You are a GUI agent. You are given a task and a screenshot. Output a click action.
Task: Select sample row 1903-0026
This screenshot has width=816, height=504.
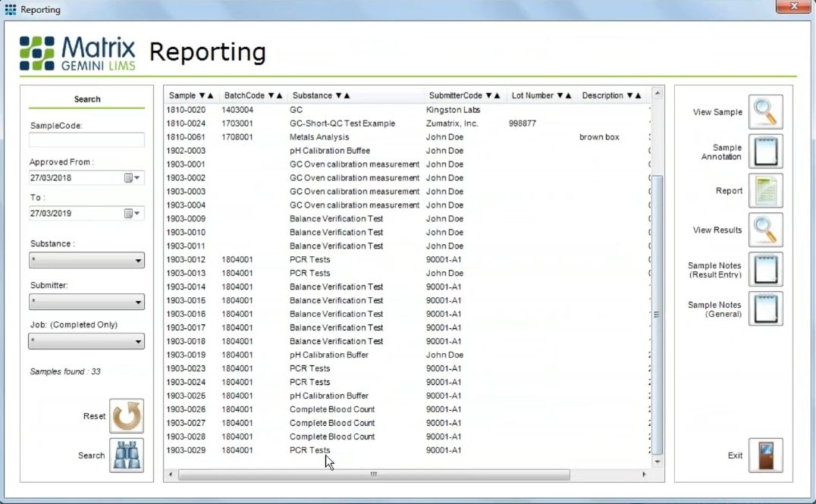click(x=407, y=409)
